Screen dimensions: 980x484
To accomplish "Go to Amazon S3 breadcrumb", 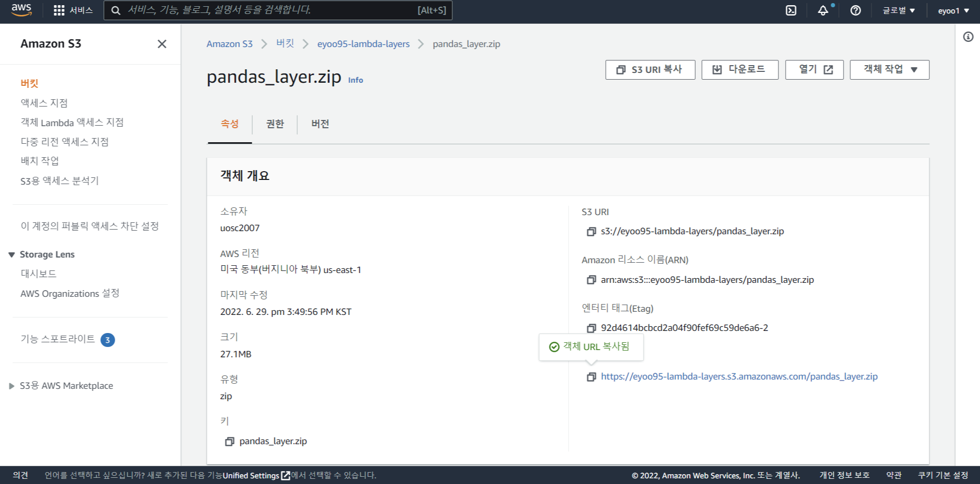I will click(x=229, y=44).
